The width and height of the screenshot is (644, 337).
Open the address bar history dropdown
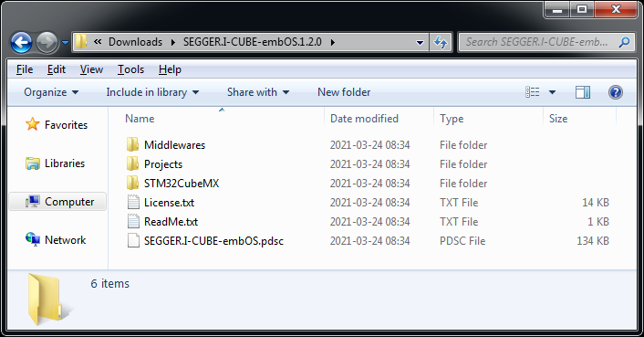click(x=420, y=42)
